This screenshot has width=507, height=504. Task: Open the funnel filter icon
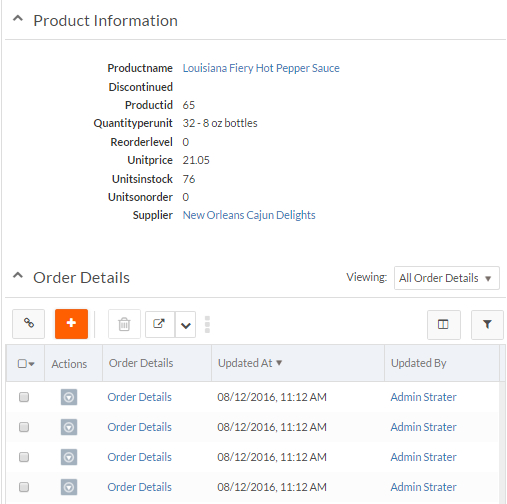pos(487,325)
